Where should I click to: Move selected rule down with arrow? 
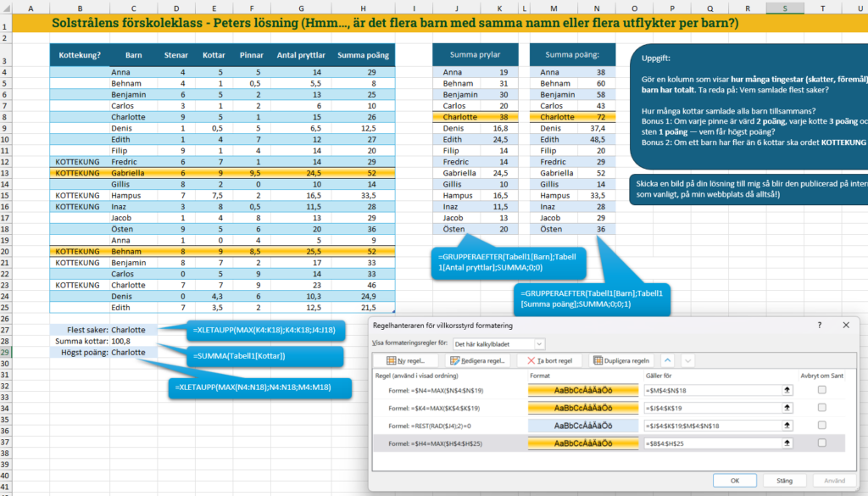click(x=687, y=360)
